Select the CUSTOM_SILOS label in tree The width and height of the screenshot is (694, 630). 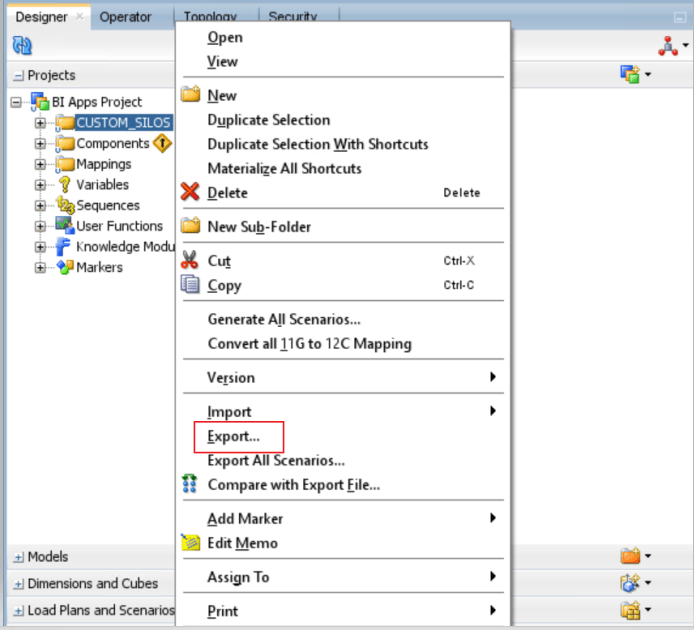point(123,123)
